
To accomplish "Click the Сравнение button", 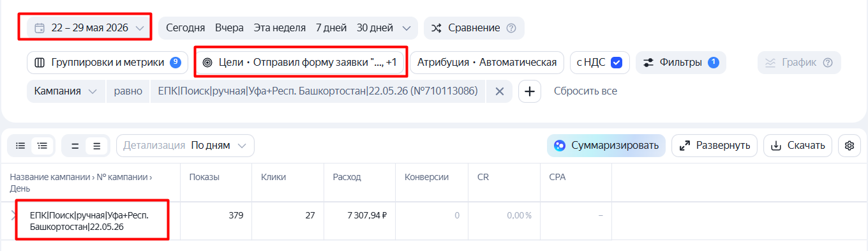I will tap(474, 27).
